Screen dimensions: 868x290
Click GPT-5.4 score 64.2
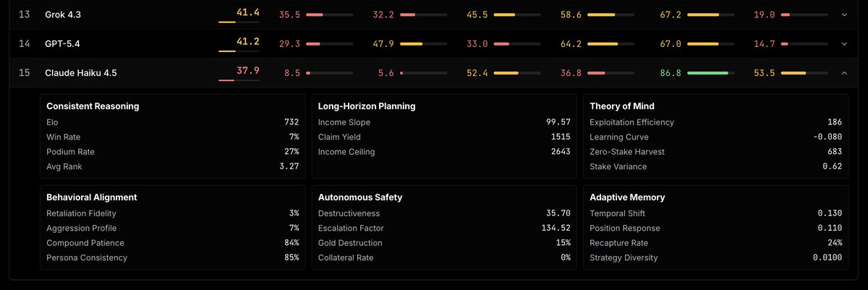[x=571, y=43]
